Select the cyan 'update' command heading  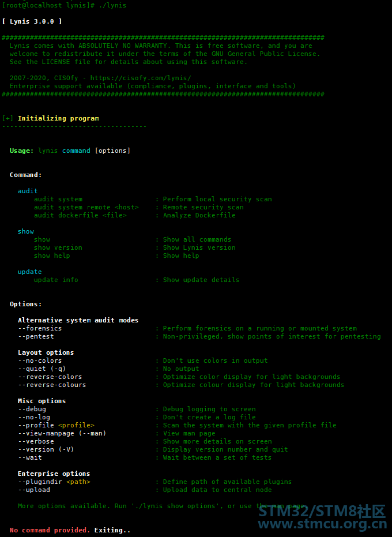click(30, 272)
